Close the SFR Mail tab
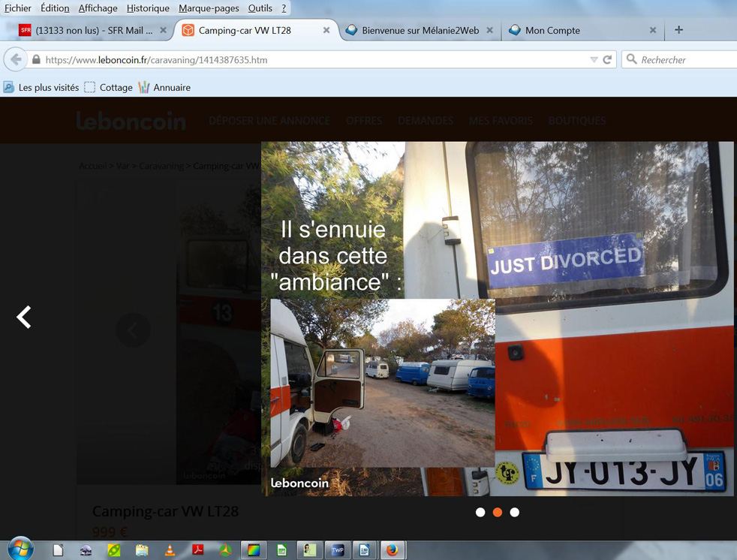The height and width of the screenshot is (560, 737). 163,30
